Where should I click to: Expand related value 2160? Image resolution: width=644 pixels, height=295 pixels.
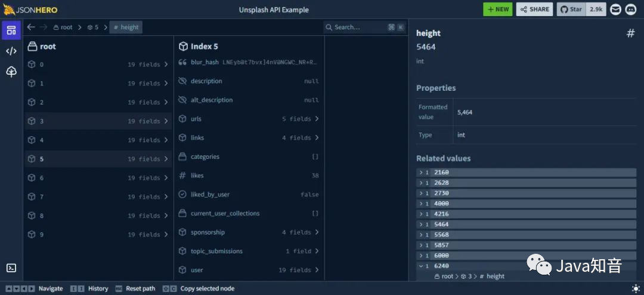[526, 173]
